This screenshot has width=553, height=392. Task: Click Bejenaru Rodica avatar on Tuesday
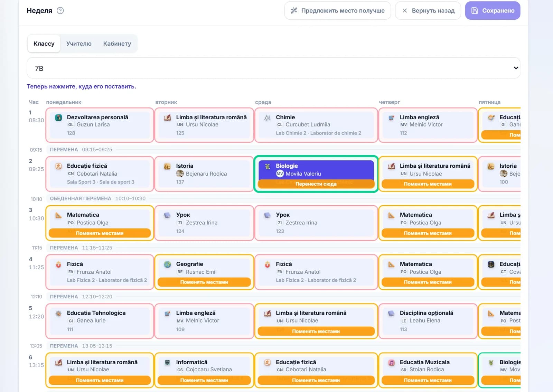coord(180,174)
